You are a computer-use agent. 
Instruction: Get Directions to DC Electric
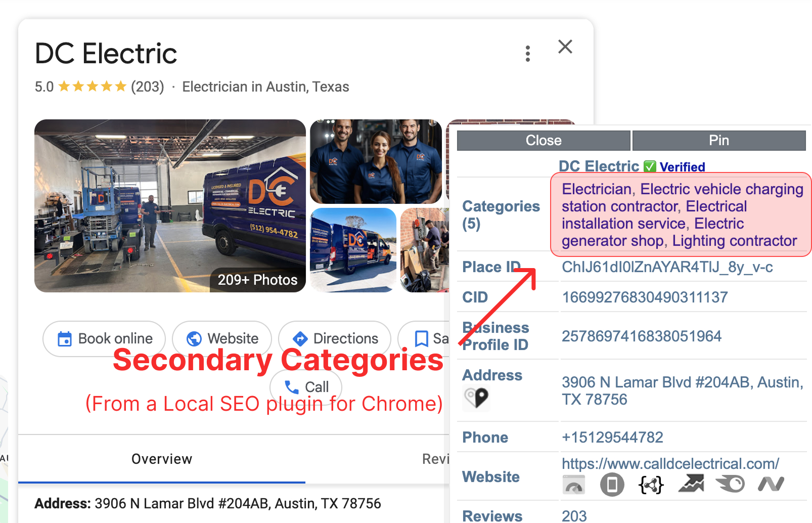point(335,338)
